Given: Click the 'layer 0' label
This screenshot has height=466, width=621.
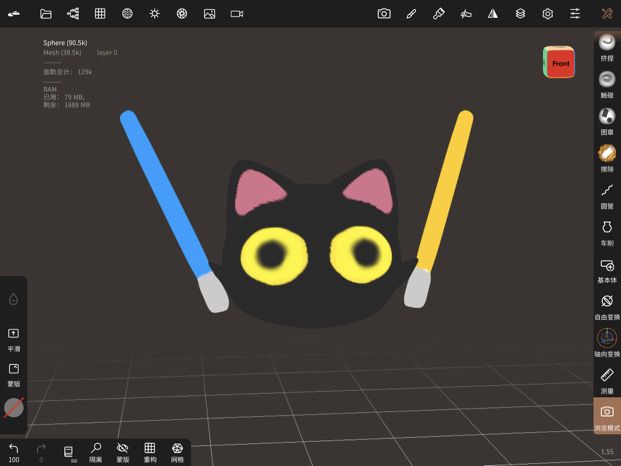Looking at the screenshot, I should (107, 53).
